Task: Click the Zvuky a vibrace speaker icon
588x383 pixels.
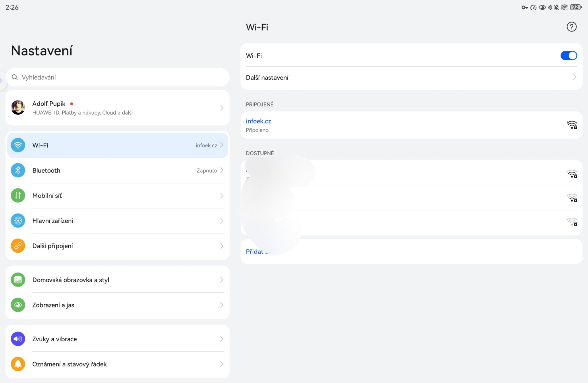Action: 18,339
